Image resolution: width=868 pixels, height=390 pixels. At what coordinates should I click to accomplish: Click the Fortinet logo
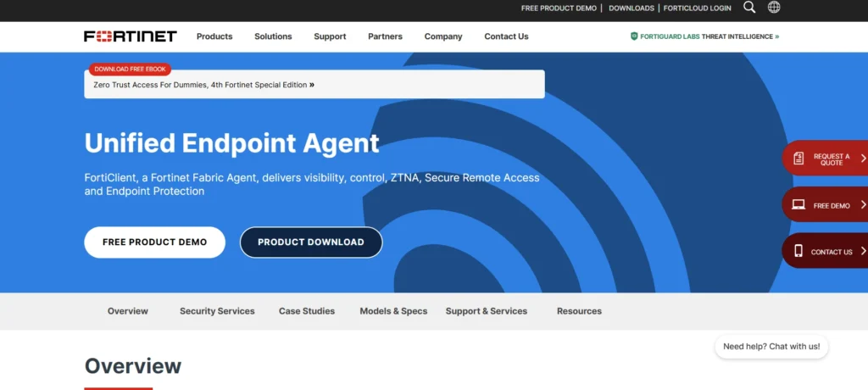click(131, 36)
